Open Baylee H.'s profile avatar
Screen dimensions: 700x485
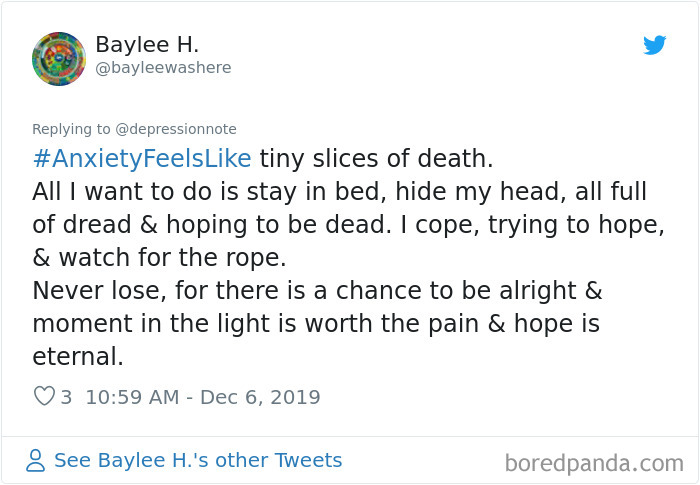click(58, 58)
